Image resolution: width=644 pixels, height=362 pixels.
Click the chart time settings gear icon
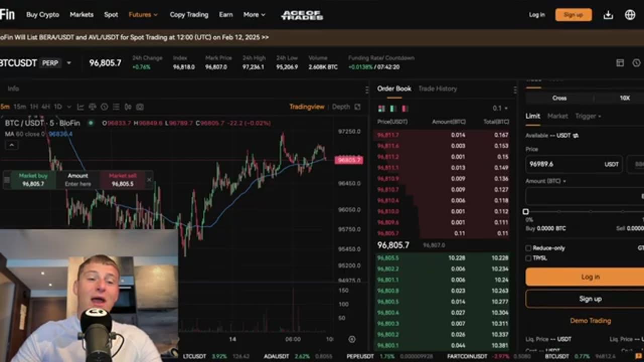coord(352,339)
